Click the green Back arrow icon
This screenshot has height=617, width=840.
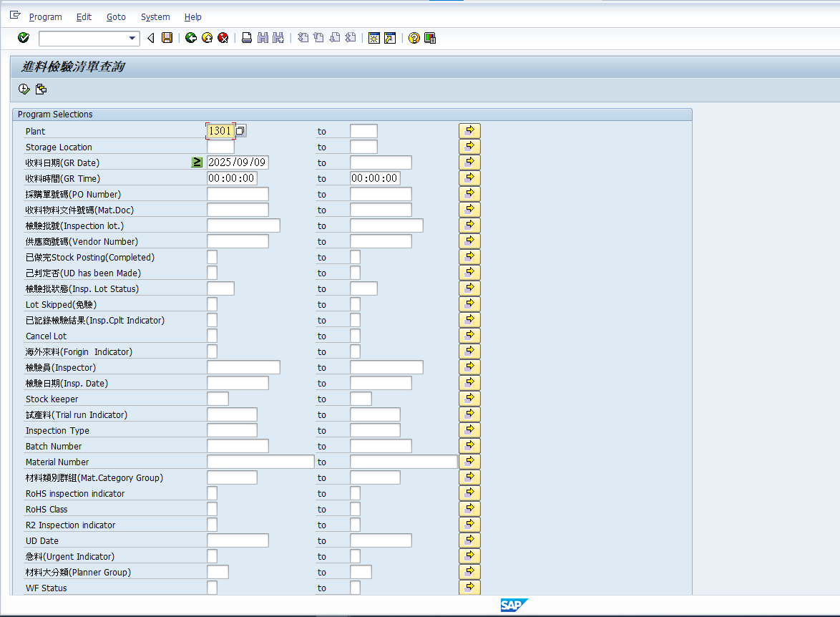coord(190,38)
